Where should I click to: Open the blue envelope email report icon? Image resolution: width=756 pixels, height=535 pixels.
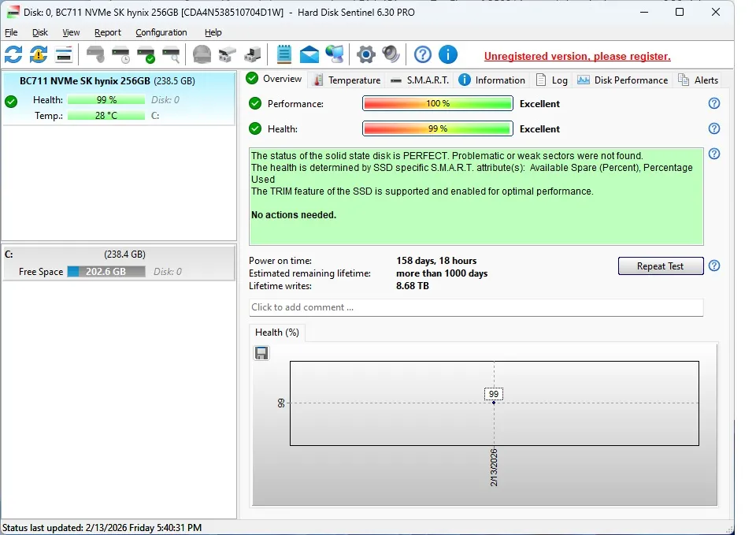[x=309, y=54]
